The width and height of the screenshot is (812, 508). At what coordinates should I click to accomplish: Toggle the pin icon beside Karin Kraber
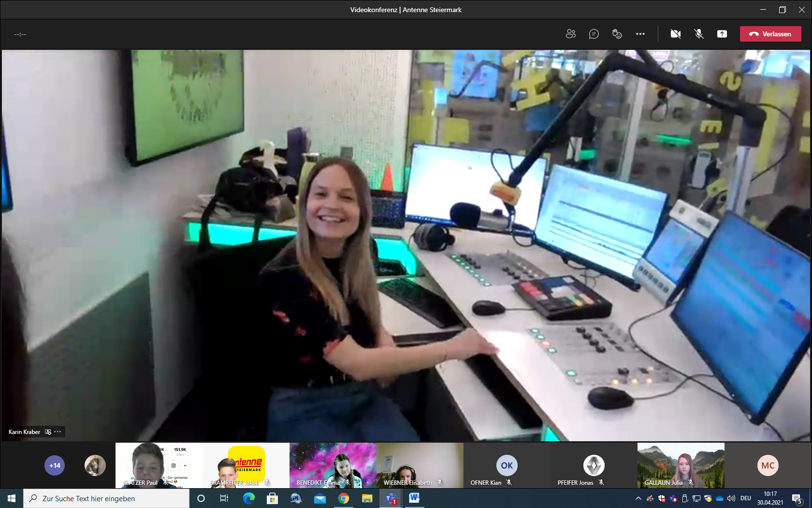[x=48, y=432]
